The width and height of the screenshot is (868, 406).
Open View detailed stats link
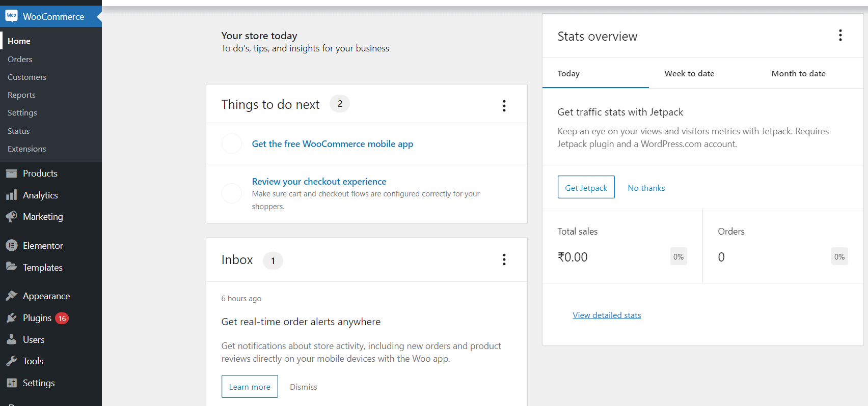click(607, 315)
